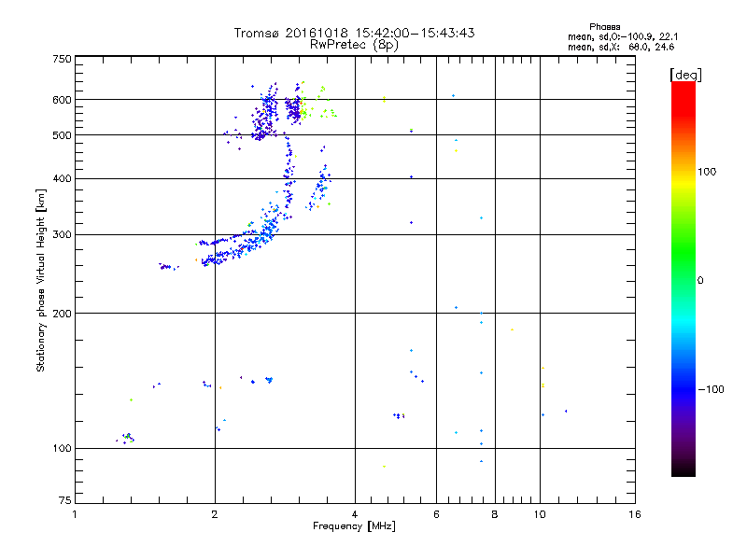Click y-axis tick label '300'
This screenshot has height=560, width=747.
tap(62, 235)
